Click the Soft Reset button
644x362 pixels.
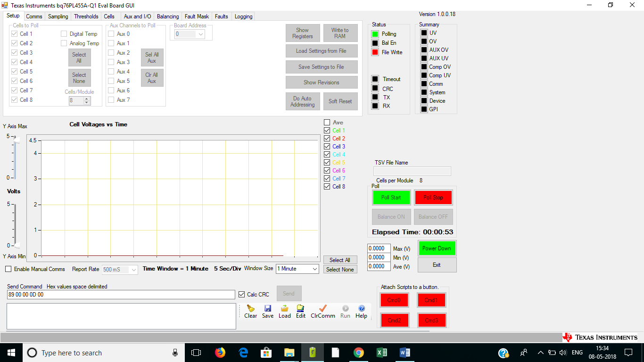pyautogui.click(x=340, y=101)
